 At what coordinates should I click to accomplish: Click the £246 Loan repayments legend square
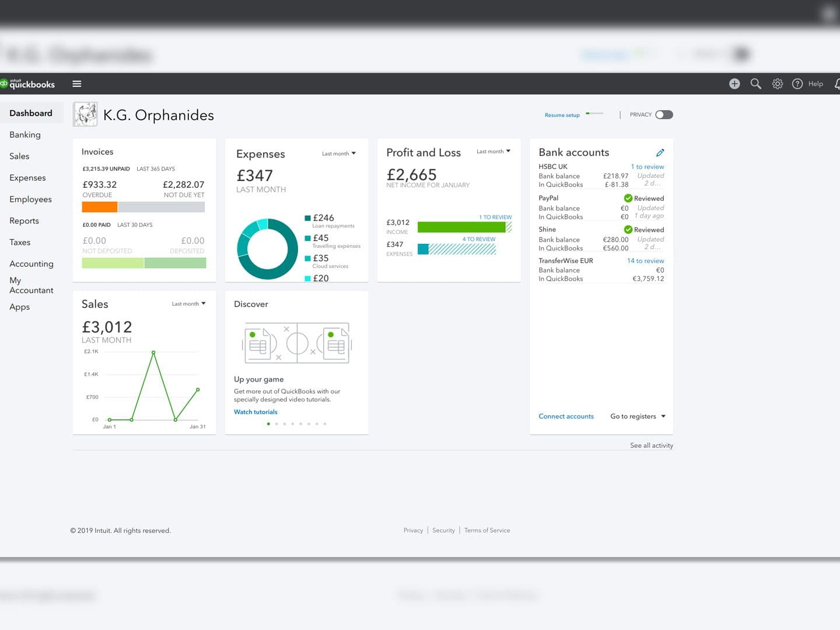pyautogui.click(x=307, y=218)
